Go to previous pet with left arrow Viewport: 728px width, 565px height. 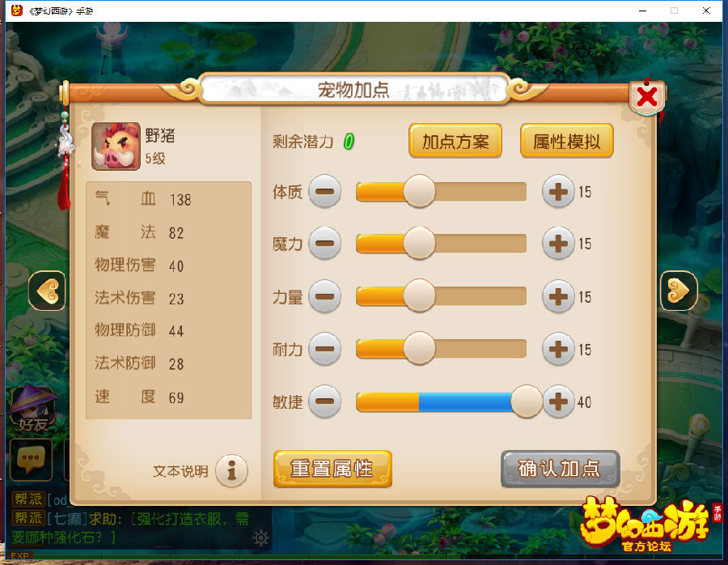47,291
